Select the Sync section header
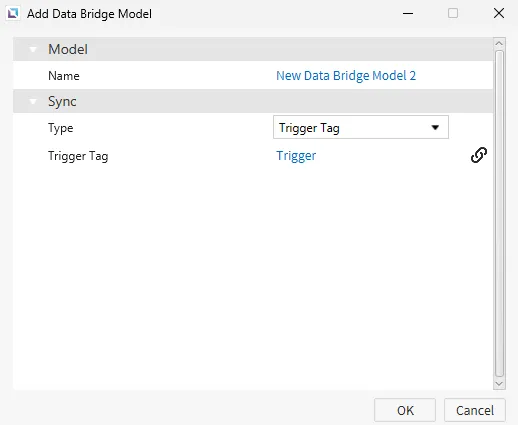This screenshot has width=518, height=425. coord(253,101)
